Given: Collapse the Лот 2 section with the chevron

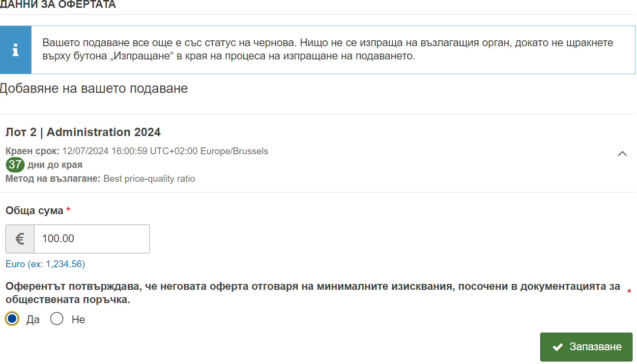Looking at the screenshot, I should tap(622, 153).
